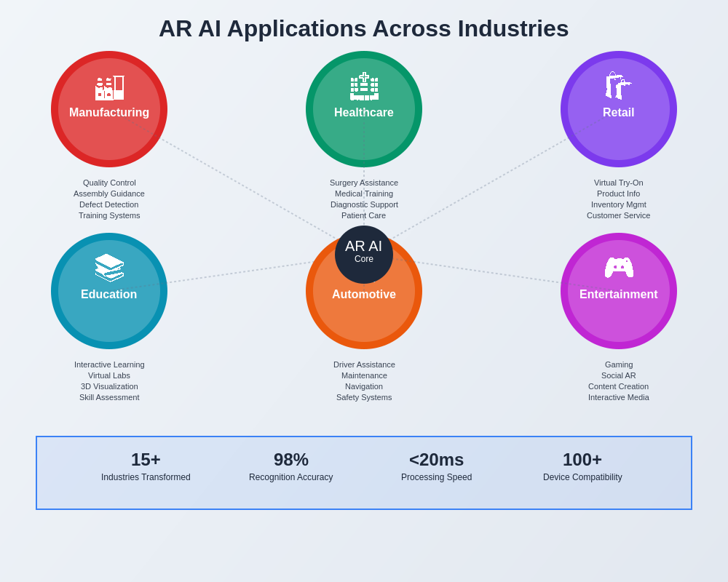Click the Education label text
The width and height of the screenshot is (728, 582).
coord(109,295)
